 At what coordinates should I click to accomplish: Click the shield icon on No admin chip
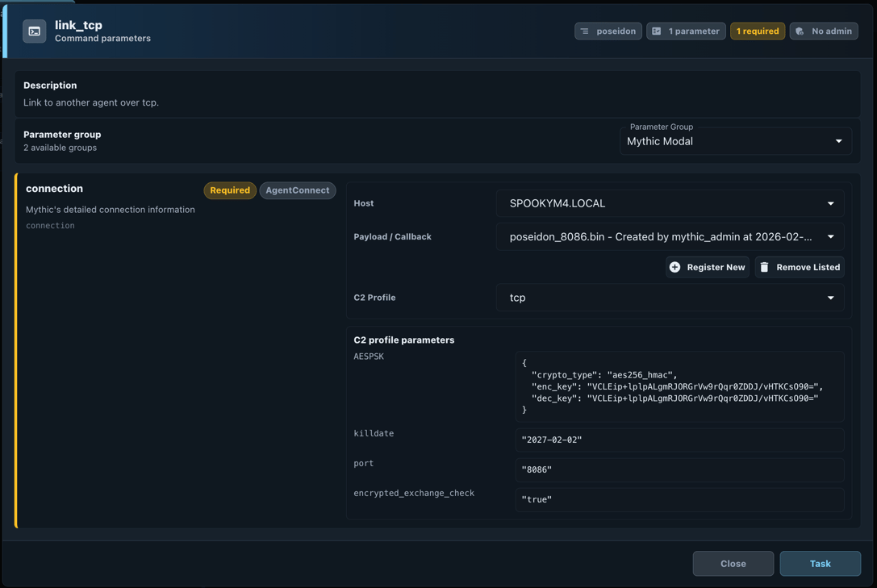pyautogui.click(x=800, y=31)
